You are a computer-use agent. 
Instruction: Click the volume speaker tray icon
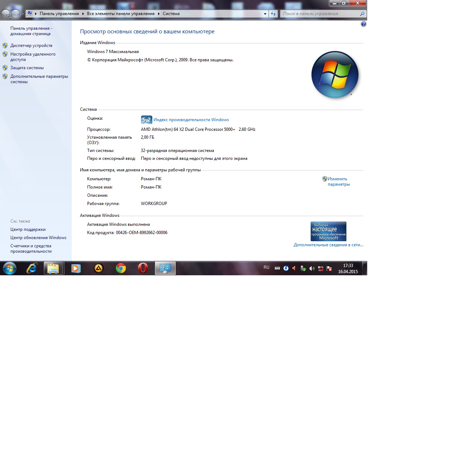click(312, 268)
